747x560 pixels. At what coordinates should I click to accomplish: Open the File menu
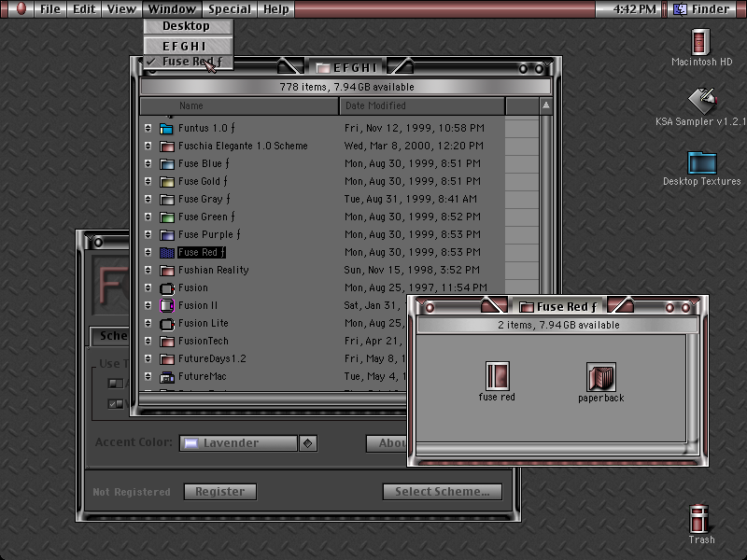[50, 9]
